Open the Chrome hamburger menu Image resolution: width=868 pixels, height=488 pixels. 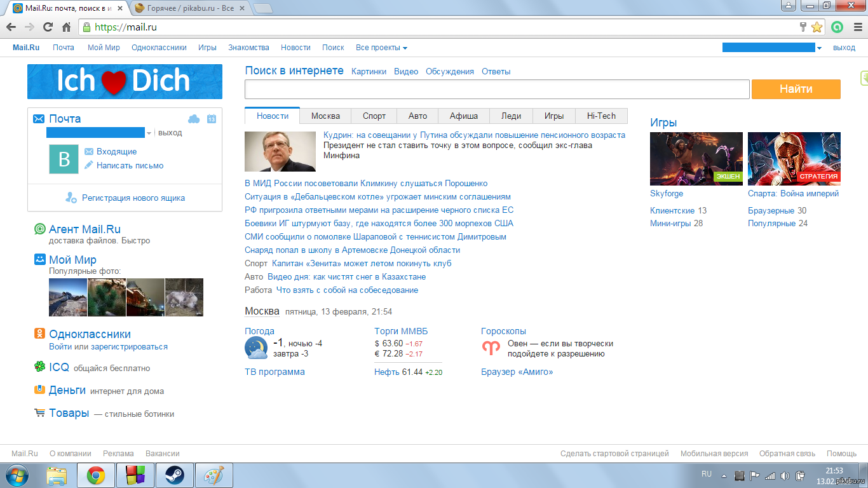[856, 27]
